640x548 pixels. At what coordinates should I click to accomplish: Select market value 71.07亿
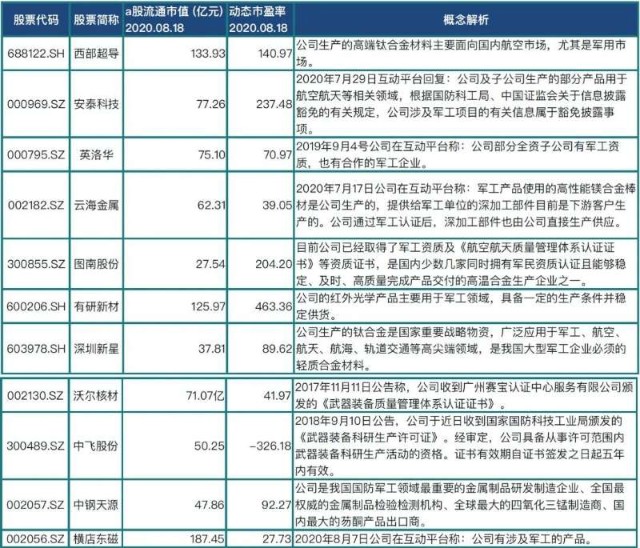click(x=205, y=395)
